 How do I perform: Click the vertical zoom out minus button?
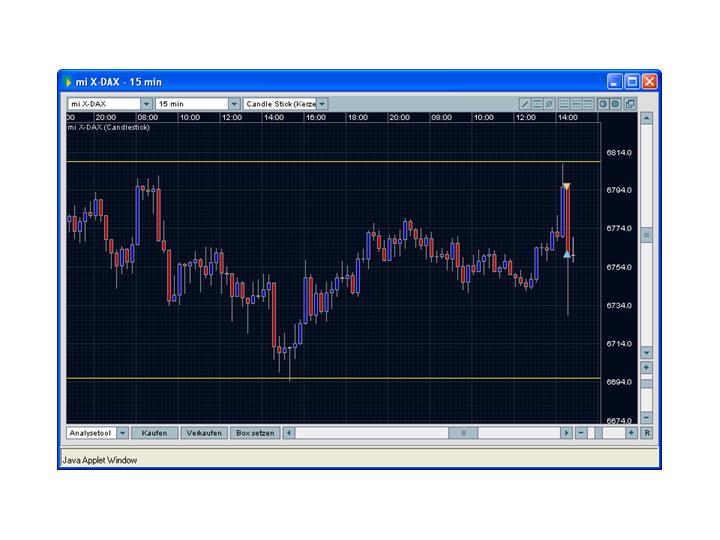646,417
